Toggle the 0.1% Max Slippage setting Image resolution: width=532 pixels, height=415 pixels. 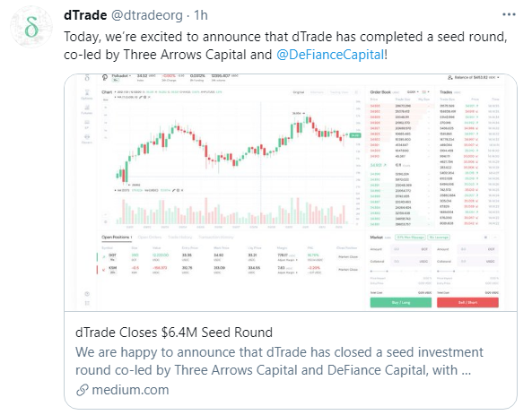click(x=411, y=237)
